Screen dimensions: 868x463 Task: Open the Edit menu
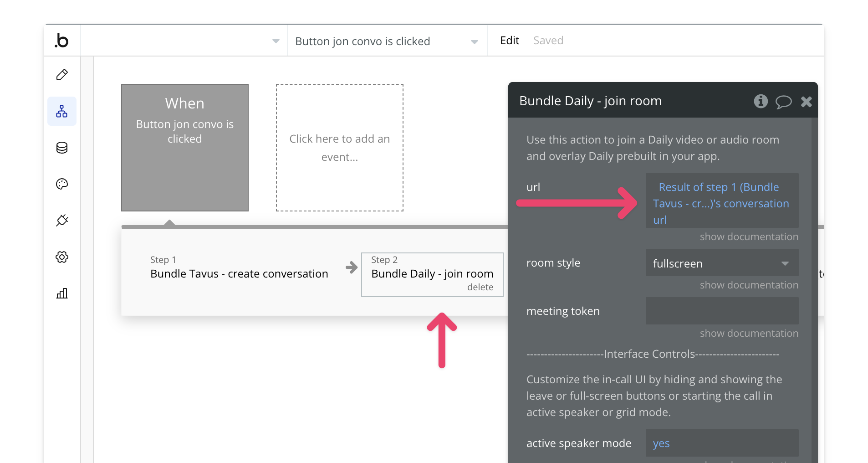509,41
